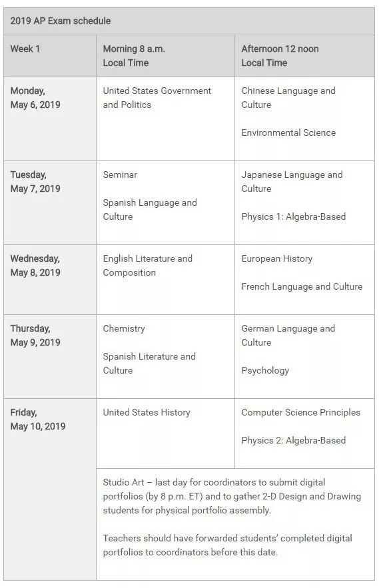This screenshot has height=588, width=379.
Task: Select Physics 1: Algebra-Based entry
Action: tap(294, 216)
